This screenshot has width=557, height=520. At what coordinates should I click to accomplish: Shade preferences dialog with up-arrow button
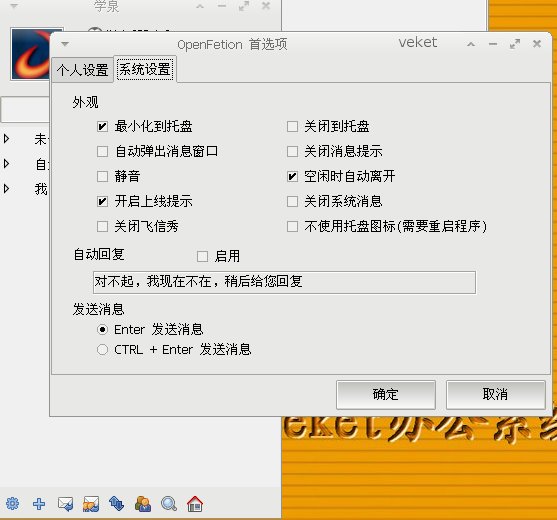point(471,44)
